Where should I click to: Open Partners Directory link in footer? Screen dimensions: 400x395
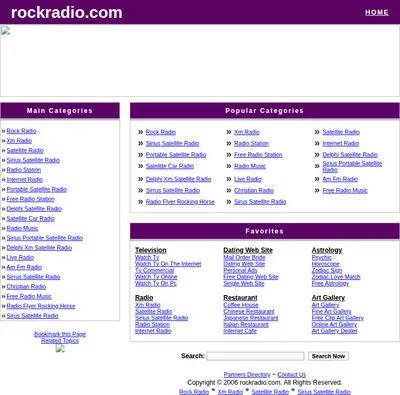(x=247, y=375)
